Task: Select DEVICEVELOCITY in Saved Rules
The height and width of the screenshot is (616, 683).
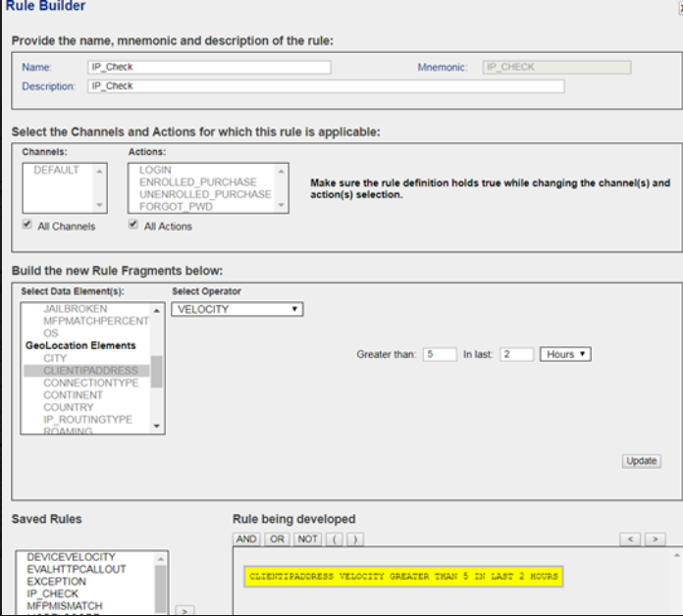Action: point(71,557)
